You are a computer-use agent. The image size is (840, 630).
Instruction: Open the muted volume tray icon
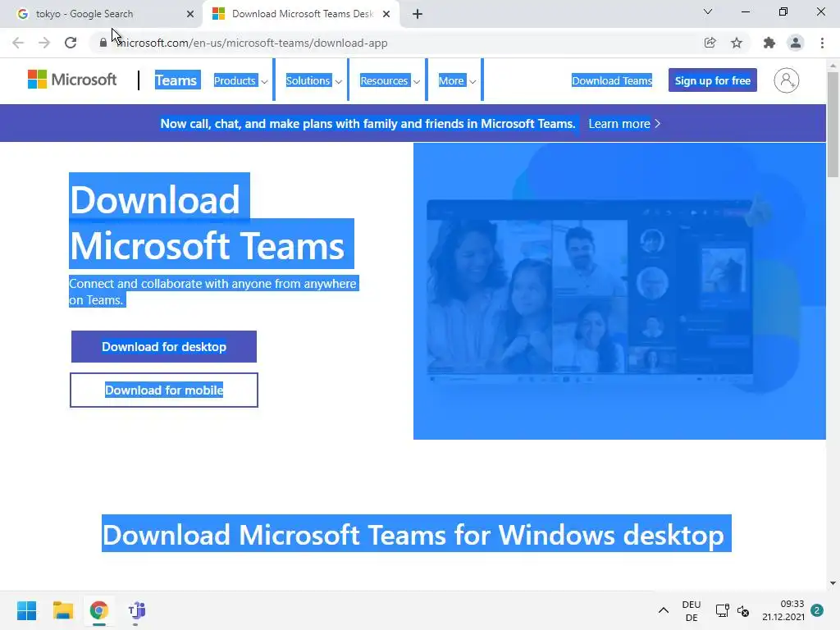pyautogui.click(x=743, y=610)
